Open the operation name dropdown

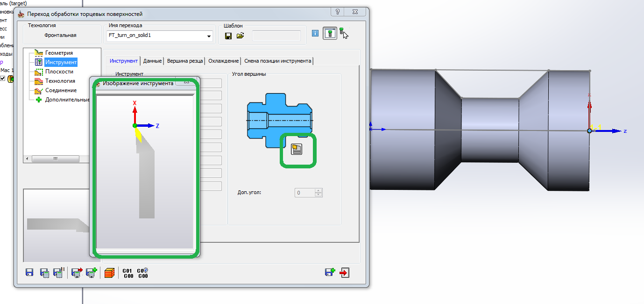click(x=209, y=36)
